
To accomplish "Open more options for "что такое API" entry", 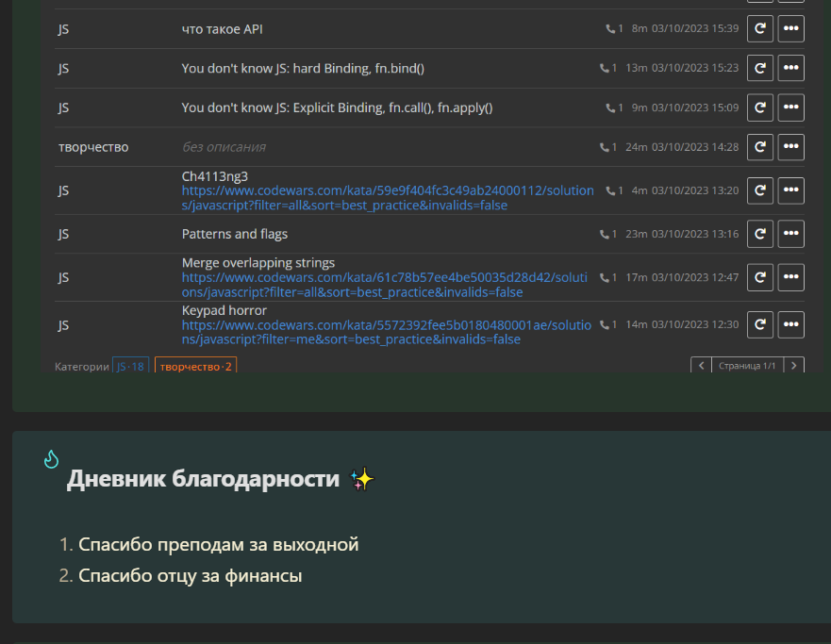I will 790,29.
